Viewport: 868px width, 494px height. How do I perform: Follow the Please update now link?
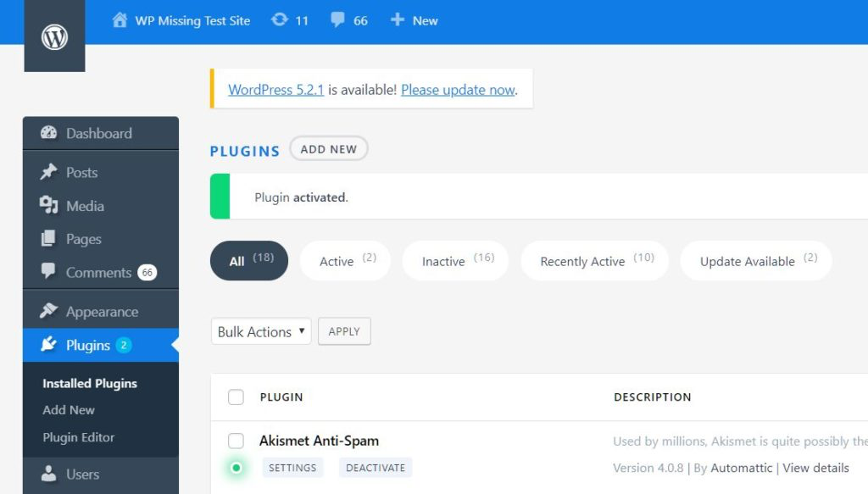(458, 90)
